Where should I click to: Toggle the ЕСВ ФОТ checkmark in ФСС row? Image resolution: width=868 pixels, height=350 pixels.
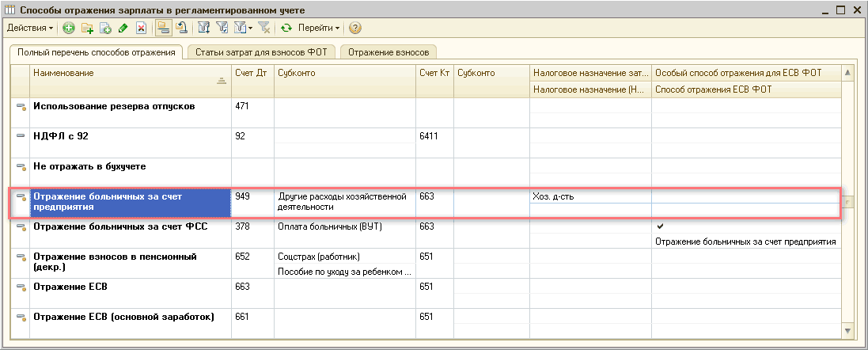[661, 226]
